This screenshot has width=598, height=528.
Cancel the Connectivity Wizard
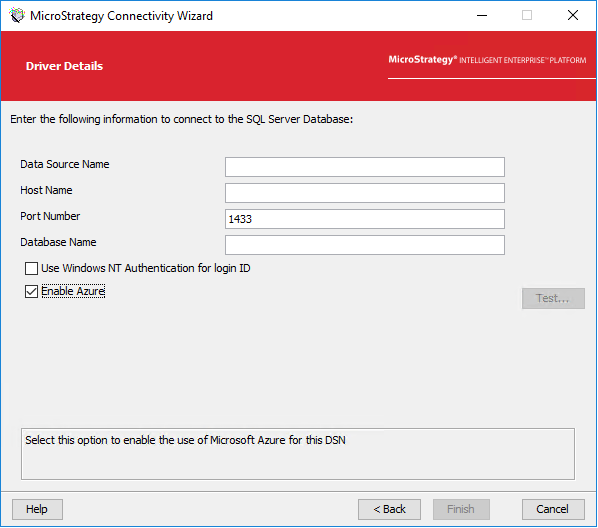553,509
